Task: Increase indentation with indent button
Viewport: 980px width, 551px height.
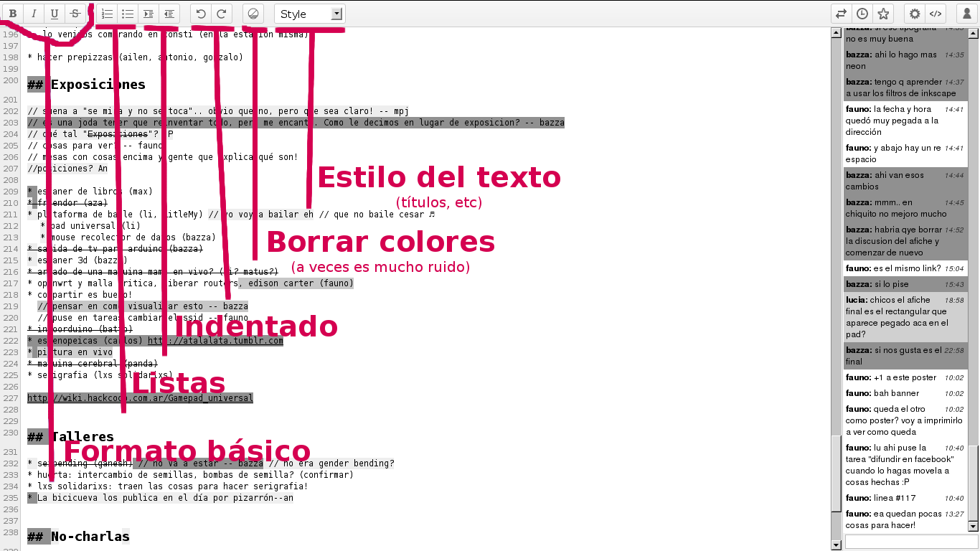Action: pos(148,14)
